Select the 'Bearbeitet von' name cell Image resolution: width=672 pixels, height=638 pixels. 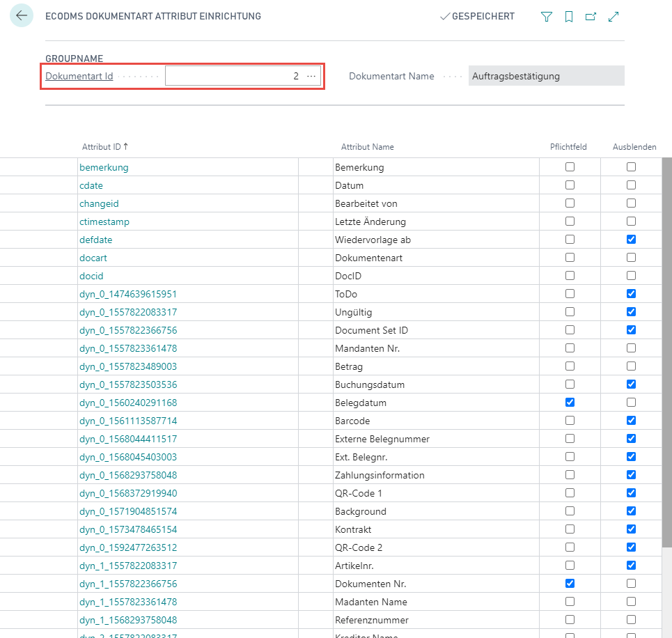click(436, 203)
